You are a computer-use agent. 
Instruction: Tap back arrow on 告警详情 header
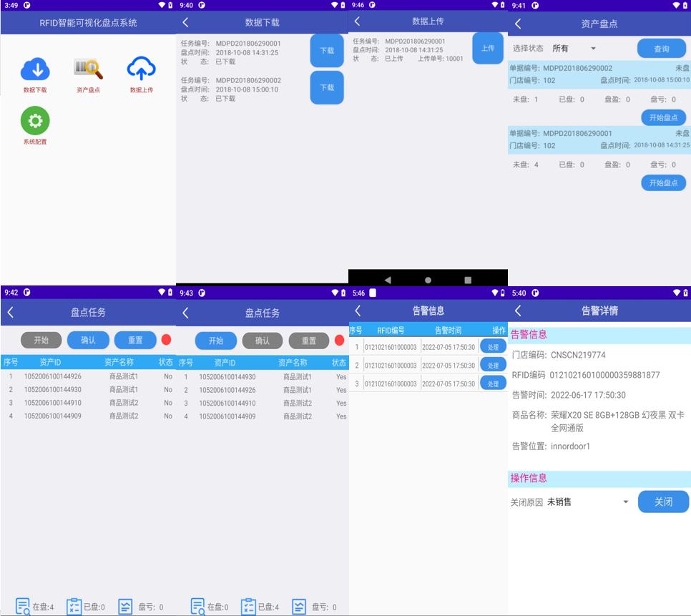[x=518, y=311]
